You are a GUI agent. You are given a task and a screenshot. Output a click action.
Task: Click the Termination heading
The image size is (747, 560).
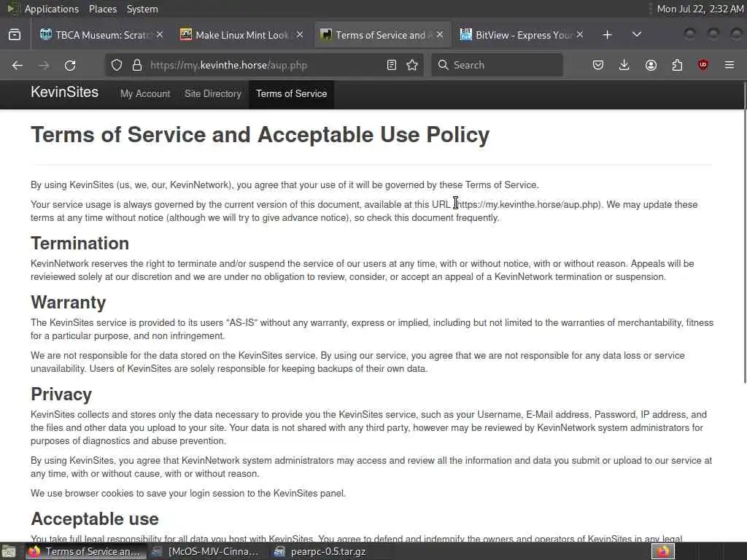80,244
